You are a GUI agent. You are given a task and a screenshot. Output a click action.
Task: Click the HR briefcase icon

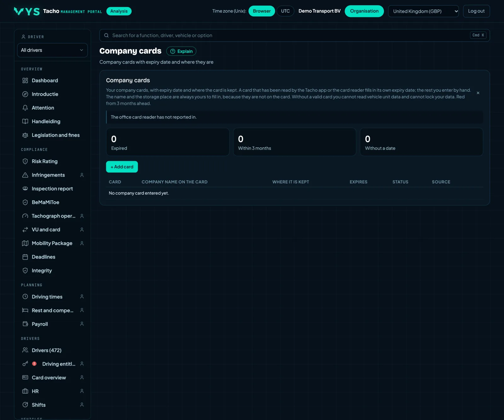point(25,391)
